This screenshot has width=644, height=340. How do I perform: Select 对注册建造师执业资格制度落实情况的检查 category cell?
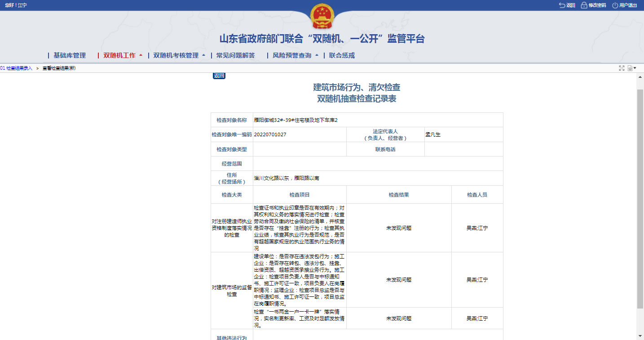point(232,228)
